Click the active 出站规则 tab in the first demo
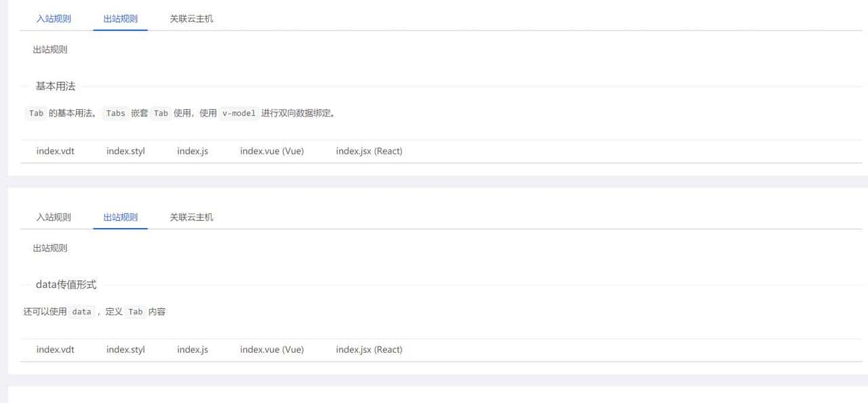This screenshot has height=403, width=868. (x=120, y=18)
